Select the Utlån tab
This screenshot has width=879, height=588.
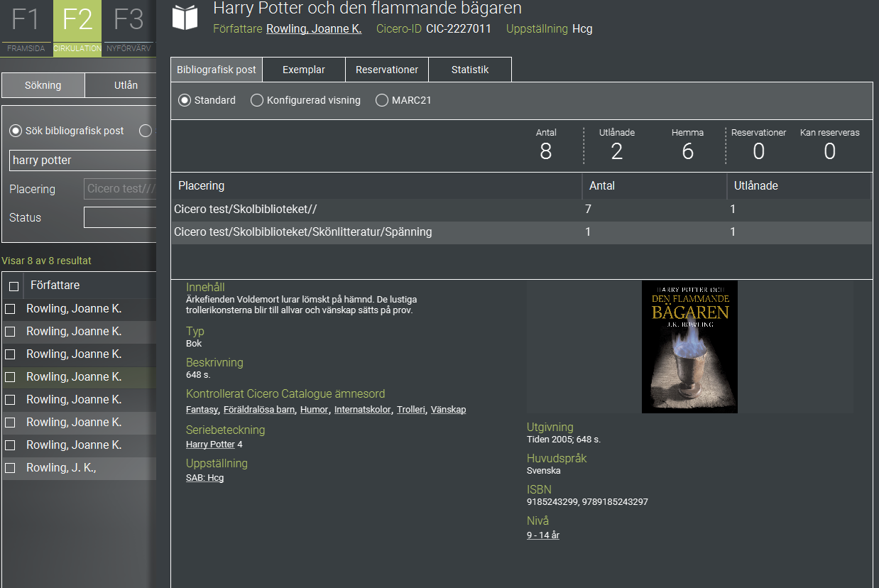point(121,85)
